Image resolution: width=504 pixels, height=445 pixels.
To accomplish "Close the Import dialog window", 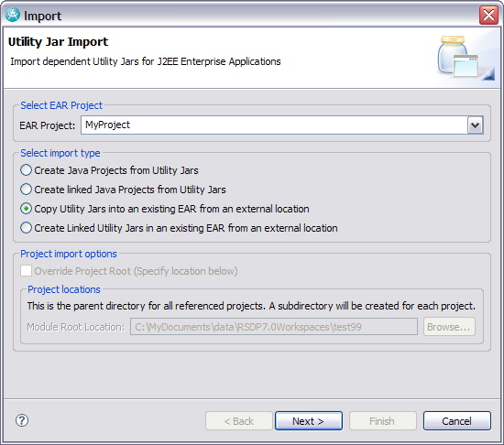I will click(488, 15).
